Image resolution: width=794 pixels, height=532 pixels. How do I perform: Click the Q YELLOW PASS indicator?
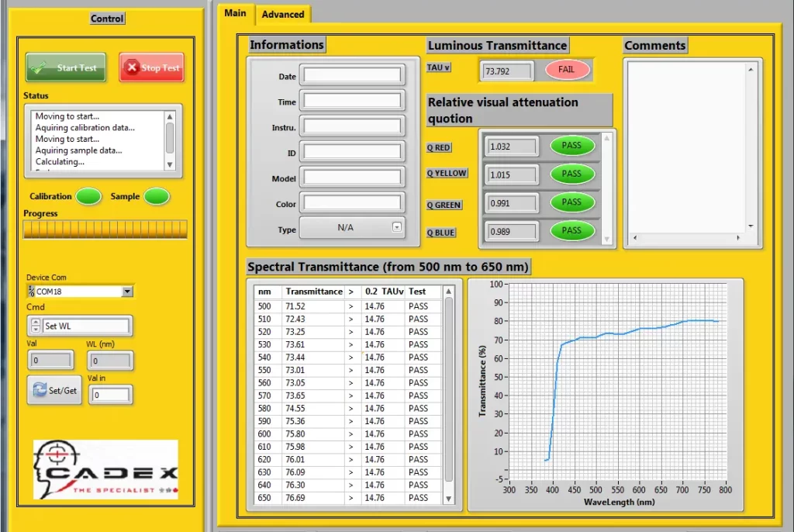coord(571,174)
